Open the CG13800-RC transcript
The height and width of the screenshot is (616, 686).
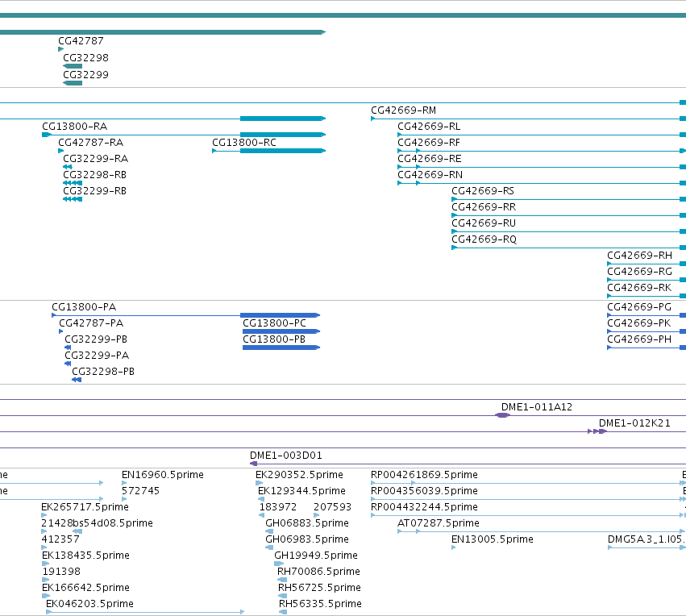tap(244, 143)
